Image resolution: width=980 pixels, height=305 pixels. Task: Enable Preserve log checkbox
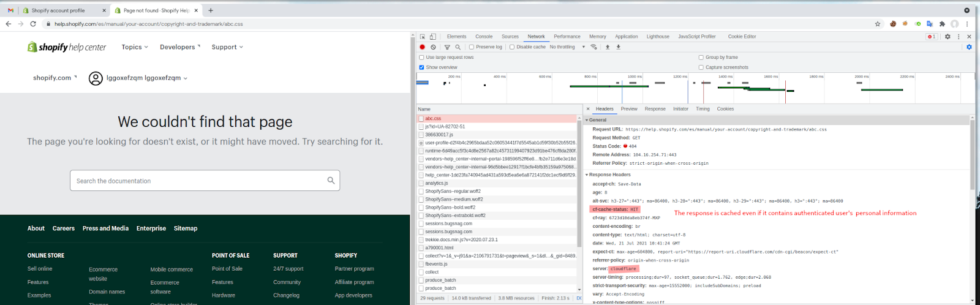[x=472, y=47]
